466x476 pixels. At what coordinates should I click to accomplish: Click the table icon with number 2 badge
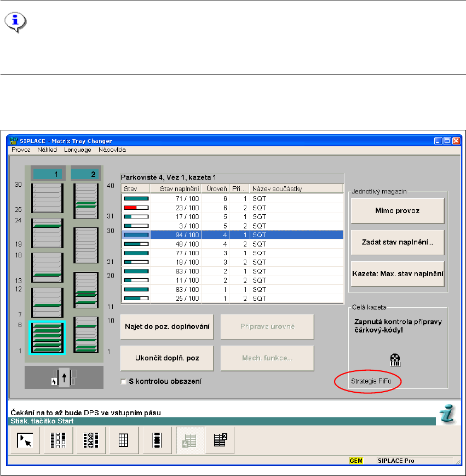tap(220, 440)
